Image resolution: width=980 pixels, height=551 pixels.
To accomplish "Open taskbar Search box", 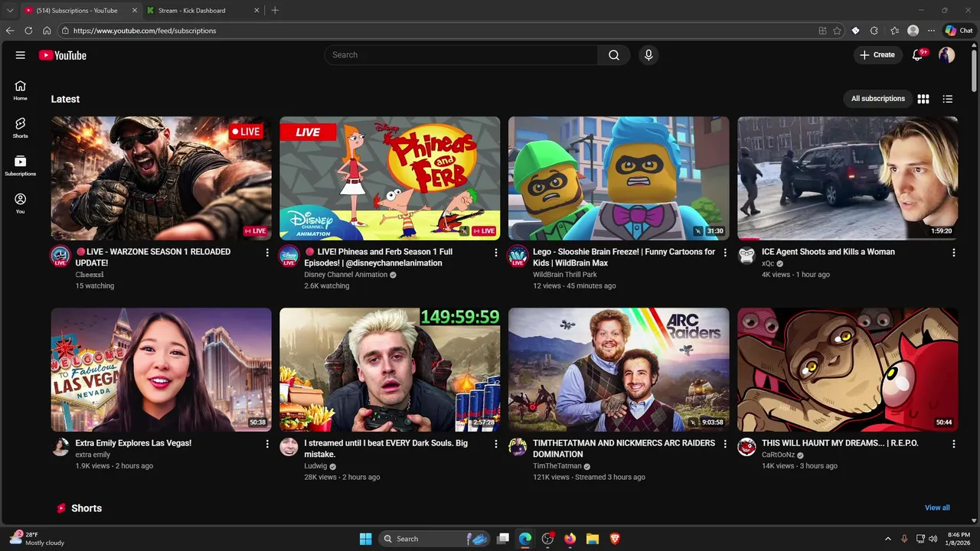I will [x=435, y=539].
